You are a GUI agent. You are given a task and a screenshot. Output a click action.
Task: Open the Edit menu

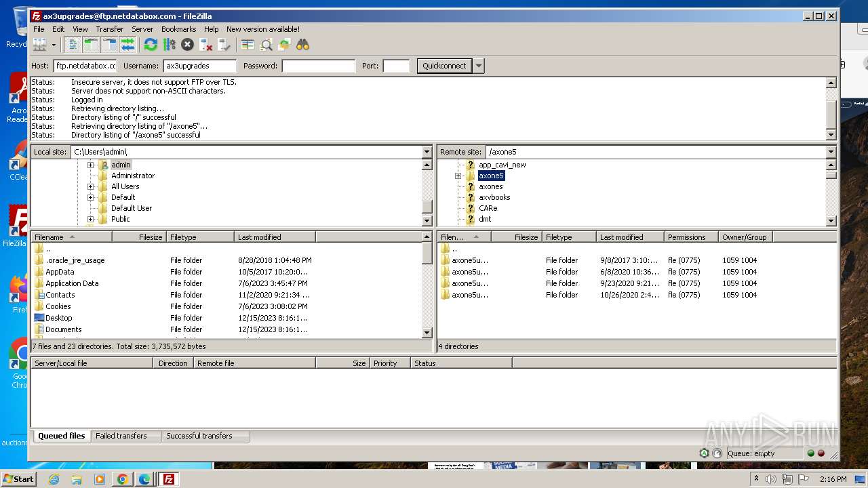click(58, 29)
